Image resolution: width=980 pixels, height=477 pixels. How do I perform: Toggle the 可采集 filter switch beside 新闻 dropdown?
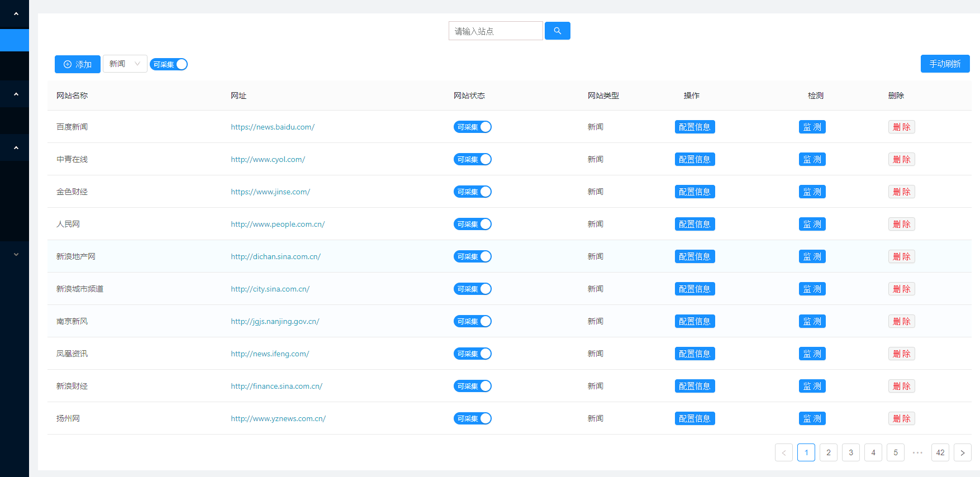(x=169, y=64)
